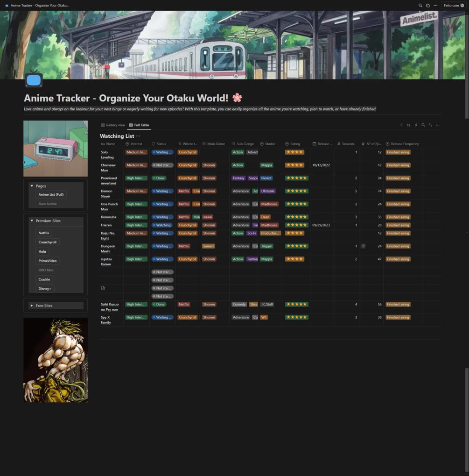
Task: Open the 'Release ...' date column header menu
Action: click(322, 144)
